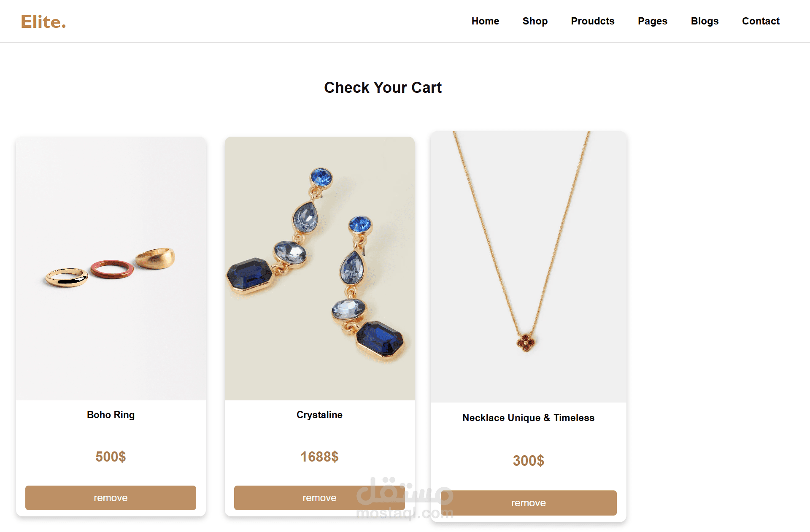This screenshot has width=810, height=532.
Task: Go to the Shop page
Action: 535,21
